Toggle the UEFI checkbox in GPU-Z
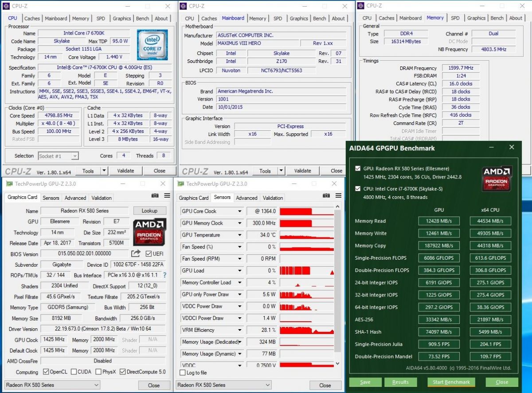Image resolution: width=532 pixels, height=393 pixels. 149,253
